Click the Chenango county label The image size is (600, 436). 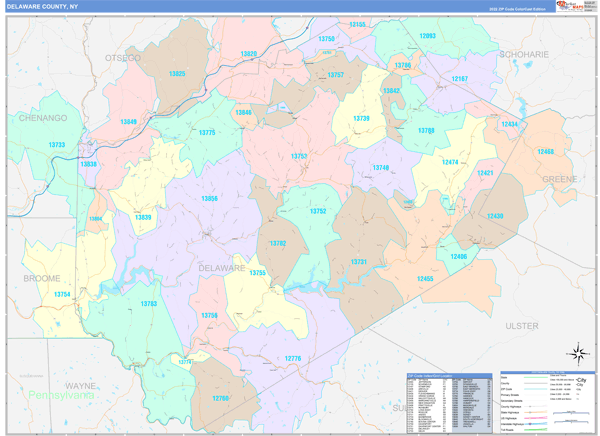coord(42,118)
